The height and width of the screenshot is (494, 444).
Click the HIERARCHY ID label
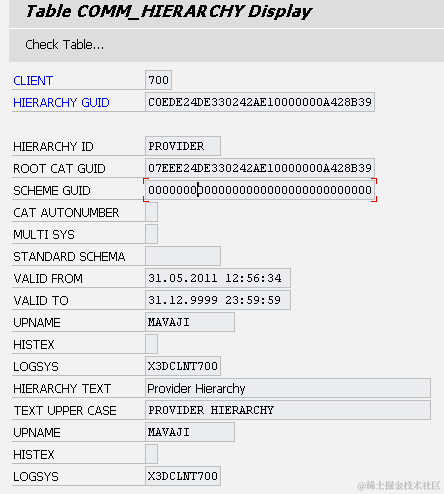[53, 147]
